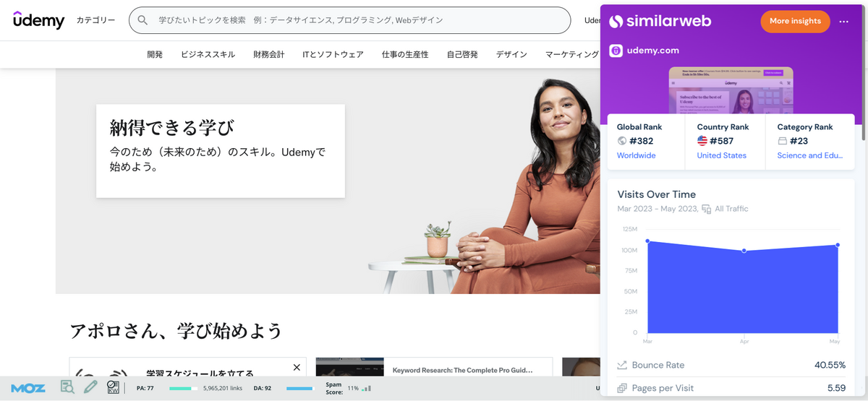Click the PA score progress bar
Screen dimensions: 868x401
tap(184, 389)
